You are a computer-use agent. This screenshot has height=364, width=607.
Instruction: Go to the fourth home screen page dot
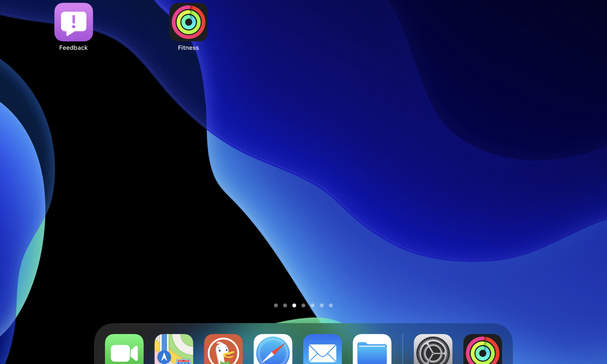(x=303, y=305)
